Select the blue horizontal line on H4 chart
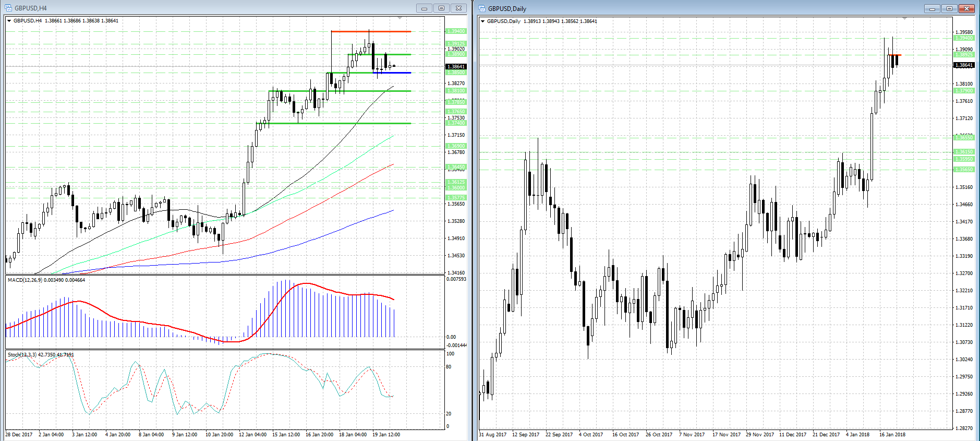 [402, 73]
